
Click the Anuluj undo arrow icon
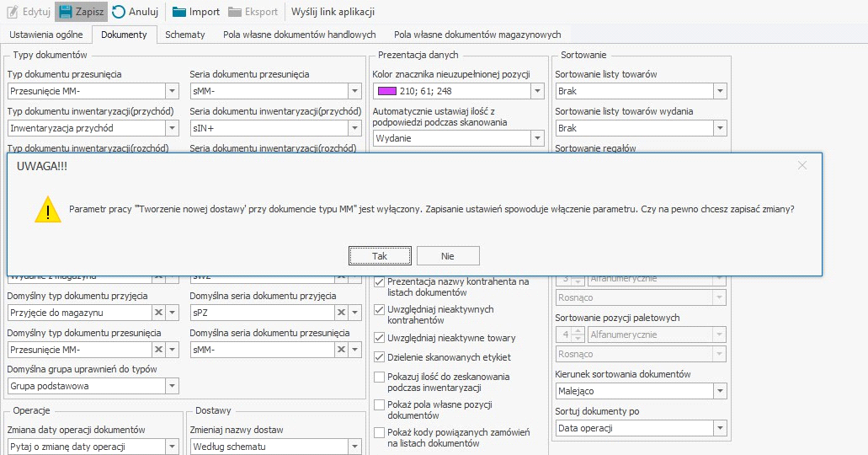click(x=119, y=12)
